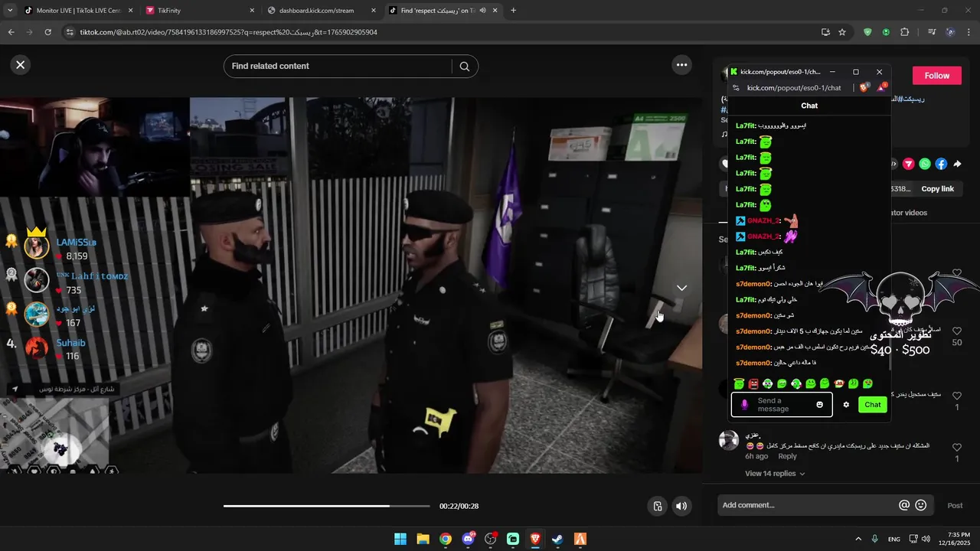Mute the video with the speaker icon

681,506
